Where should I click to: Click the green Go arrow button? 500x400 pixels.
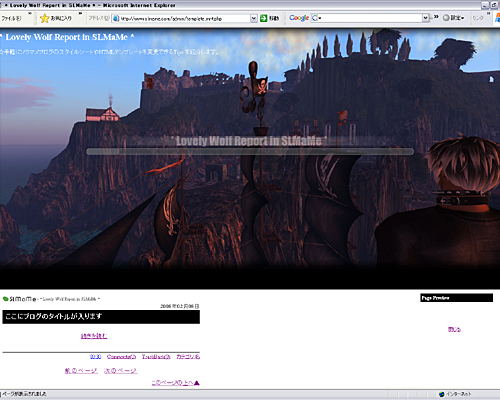coord(264,18)
